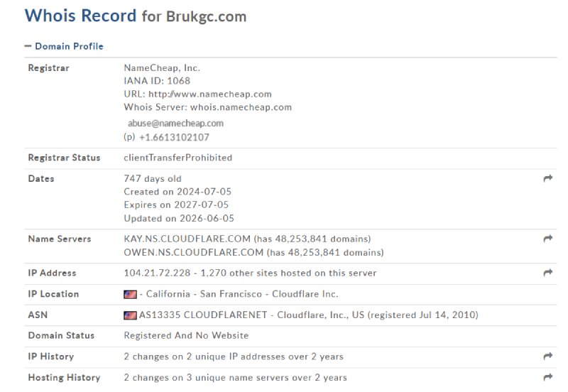Screen dimensions: 568x392
Task: Click the share arrow in Hosting History row
Action: point(547,377)
